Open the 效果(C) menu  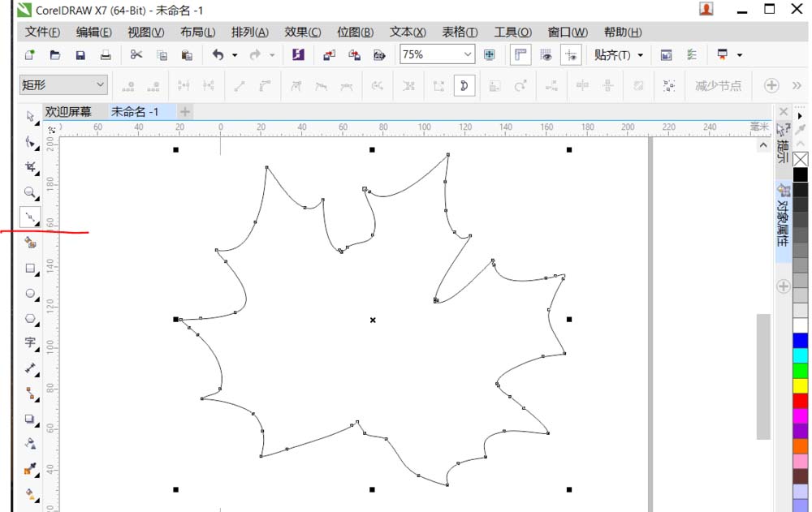point(302,32)
